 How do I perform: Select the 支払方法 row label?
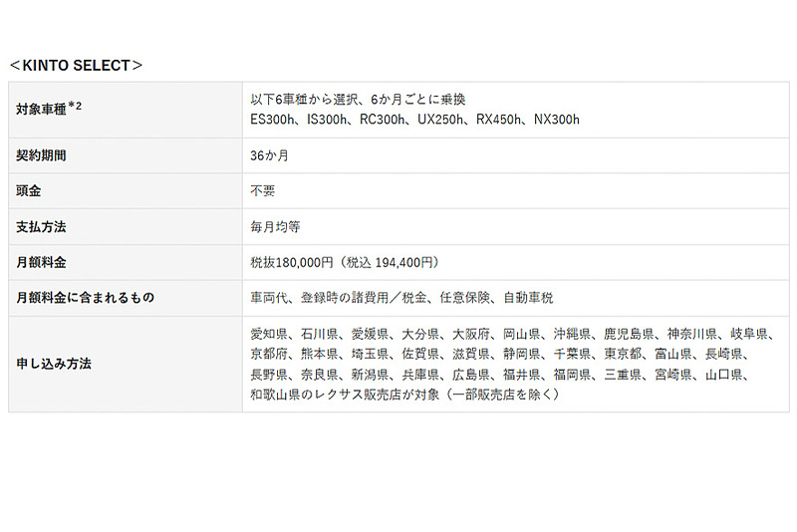41,226
